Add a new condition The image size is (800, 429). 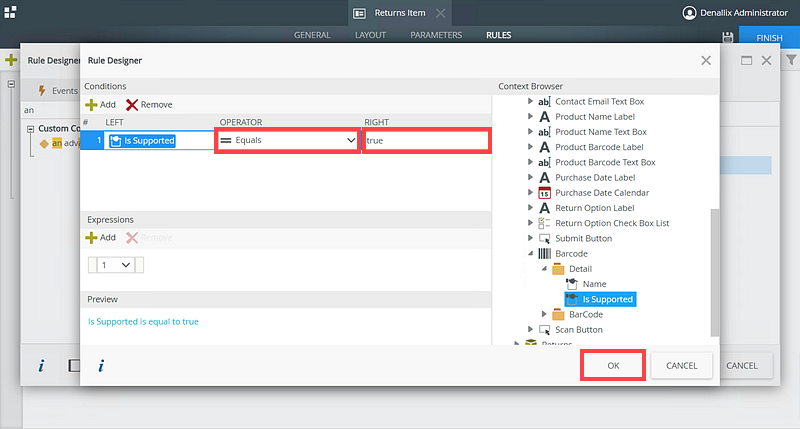[101, 105]
